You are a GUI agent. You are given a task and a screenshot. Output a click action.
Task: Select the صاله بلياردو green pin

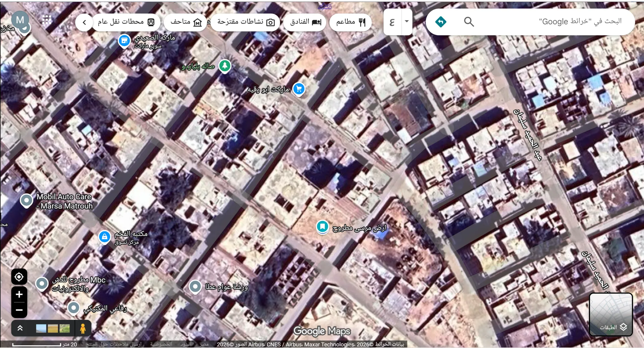[225, 66]
